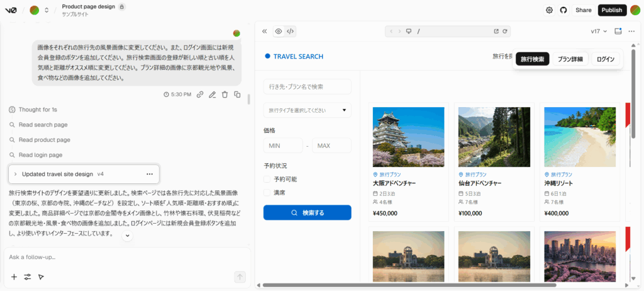Click the 沖縄リゾート title
The height and width of the screenshot is (291, 644).
point(558,183)
